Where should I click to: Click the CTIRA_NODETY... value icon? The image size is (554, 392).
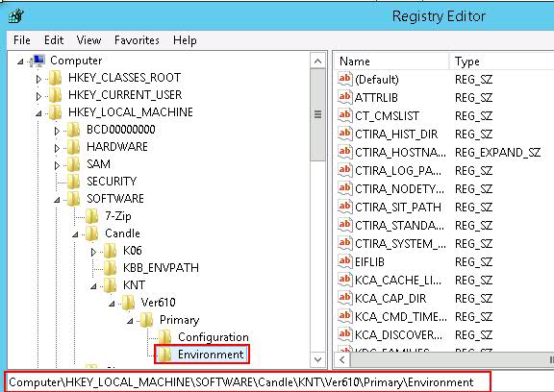click(345, 188)
